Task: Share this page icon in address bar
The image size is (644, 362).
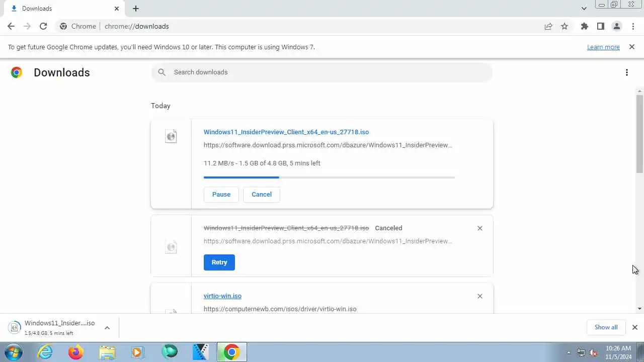Action: point(548,26)
